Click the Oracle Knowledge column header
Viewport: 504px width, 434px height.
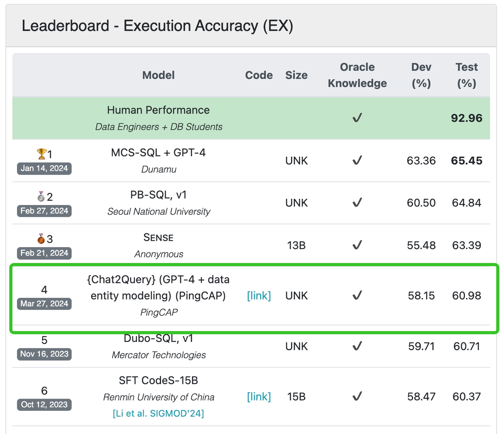(357, 75)
